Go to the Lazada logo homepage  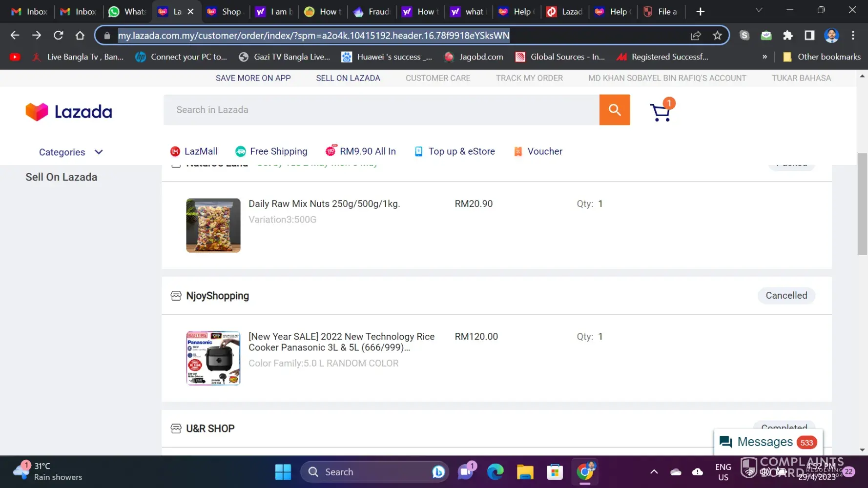[x=69, y=112]
